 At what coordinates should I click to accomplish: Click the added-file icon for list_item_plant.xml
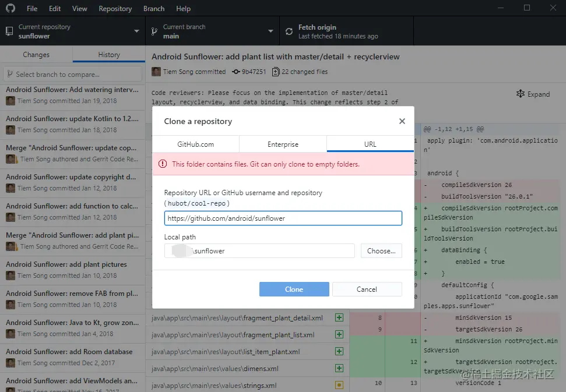coord(339,352)
